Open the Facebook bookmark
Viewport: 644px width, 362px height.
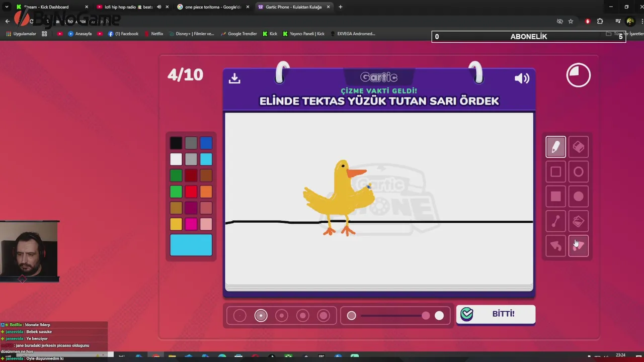click(x=123, y=34)
